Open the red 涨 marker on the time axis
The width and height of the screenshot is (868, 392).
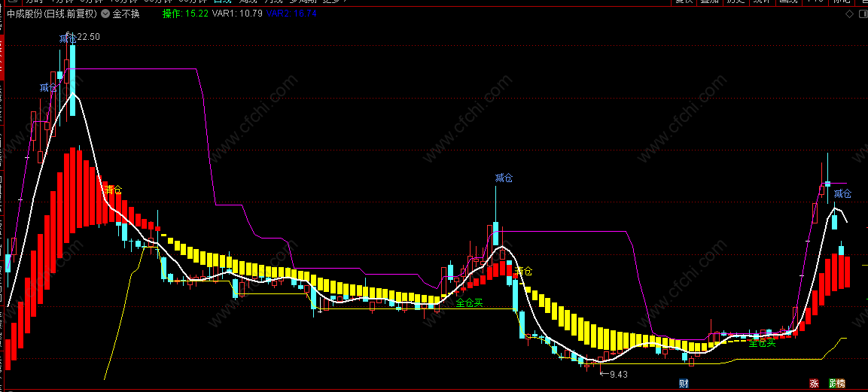tap(814, 383)
